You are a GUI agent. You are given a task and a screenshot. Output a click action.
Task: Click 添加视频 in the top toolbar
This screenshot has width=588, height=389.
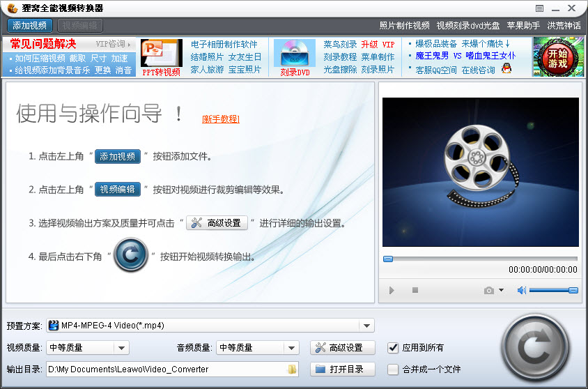(29, 25)
